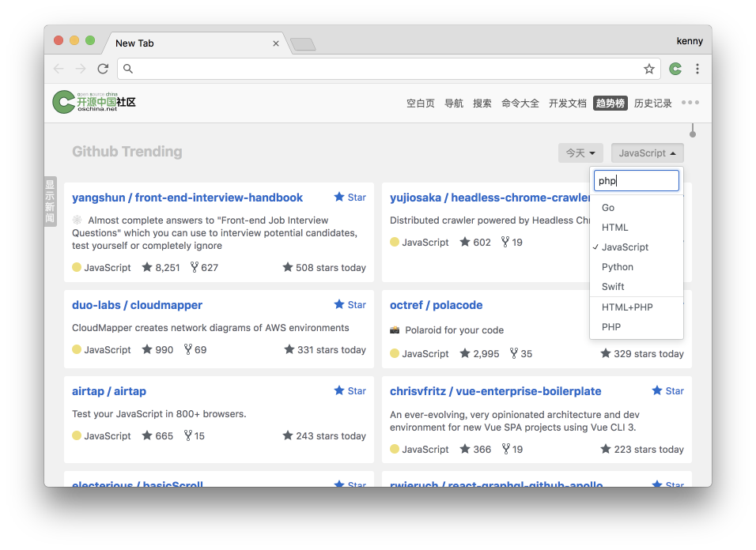Click star icon next to 8,251
756x550 pixels.
pos(147,267)
